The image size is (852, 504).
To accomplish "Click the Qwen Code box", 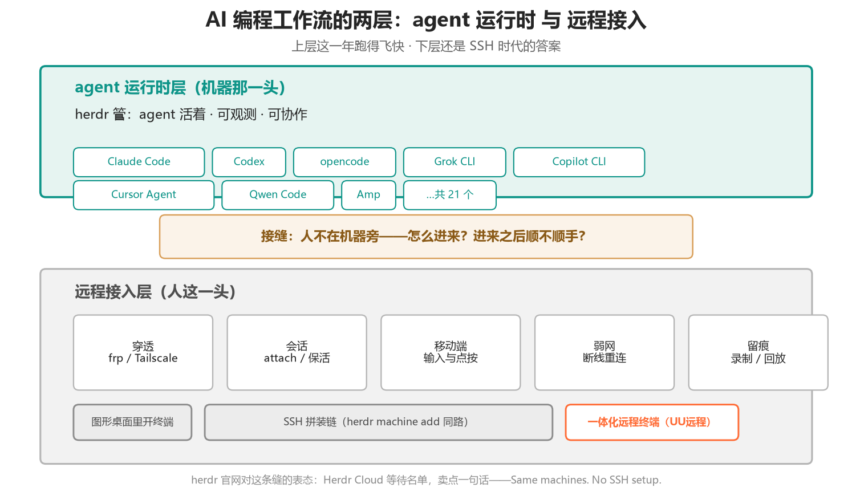I will [x=278, y=195].
